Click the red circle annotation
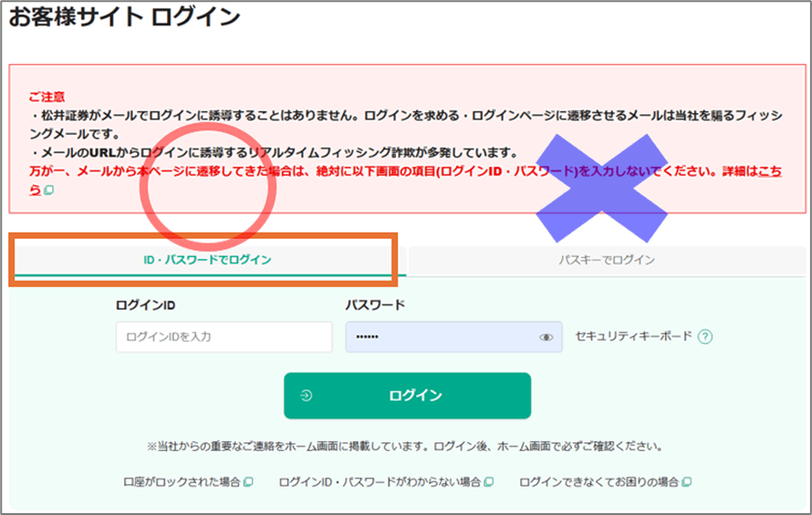 [x=207, y=191]
